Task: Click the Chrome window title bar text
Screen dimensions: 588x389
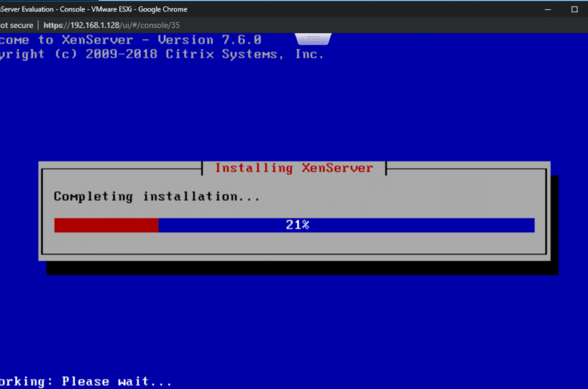Action: point(93,9)
